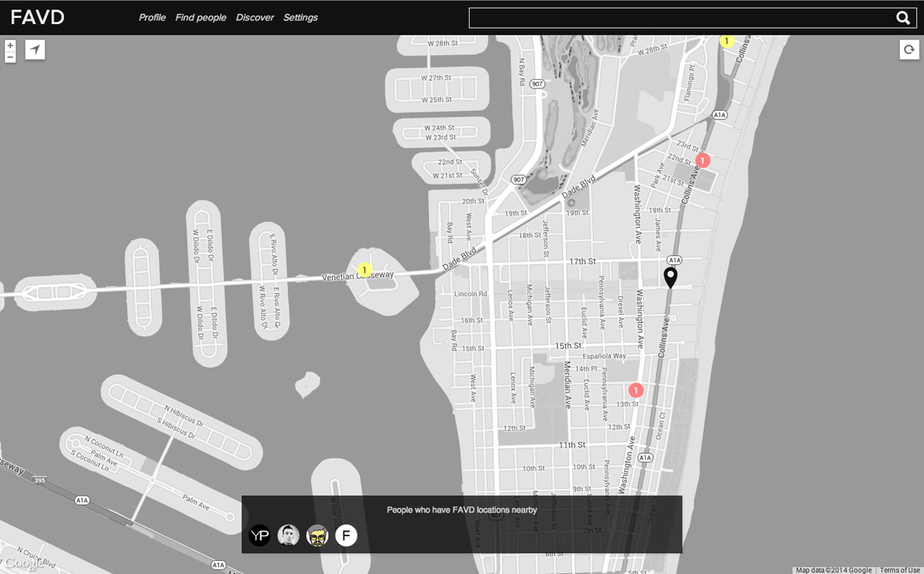Screen dimensions: 924x574
Task: Open Settings in the top navigation
Action: pyautogui.click(x=300, y=18)
